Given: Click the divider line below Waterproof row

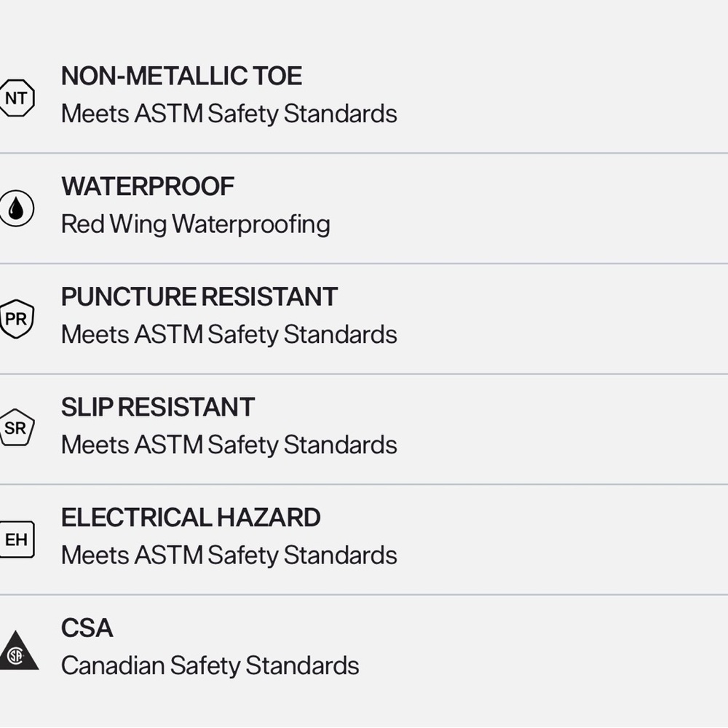Looking at the screenshot, I should coord(364,264).
